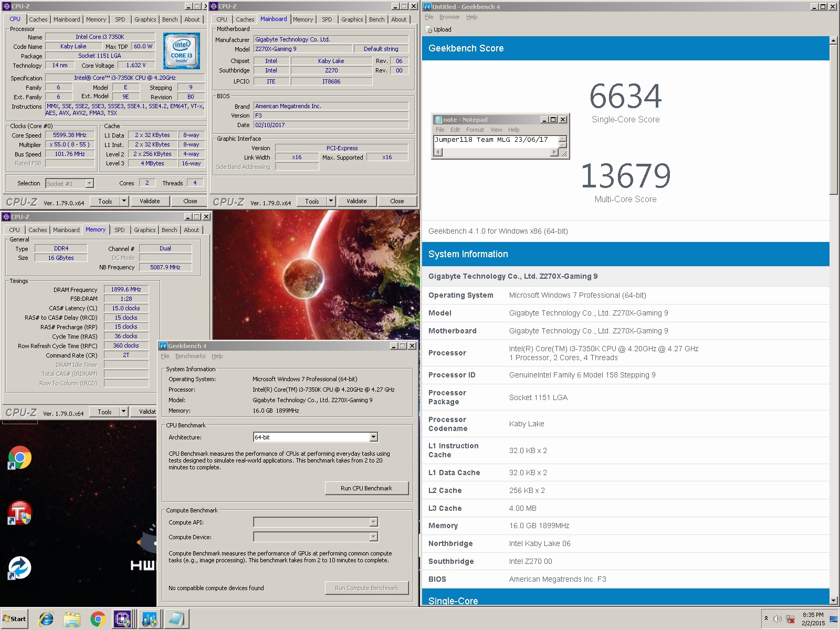Open Google Chrome desktop shortcut

19,458
